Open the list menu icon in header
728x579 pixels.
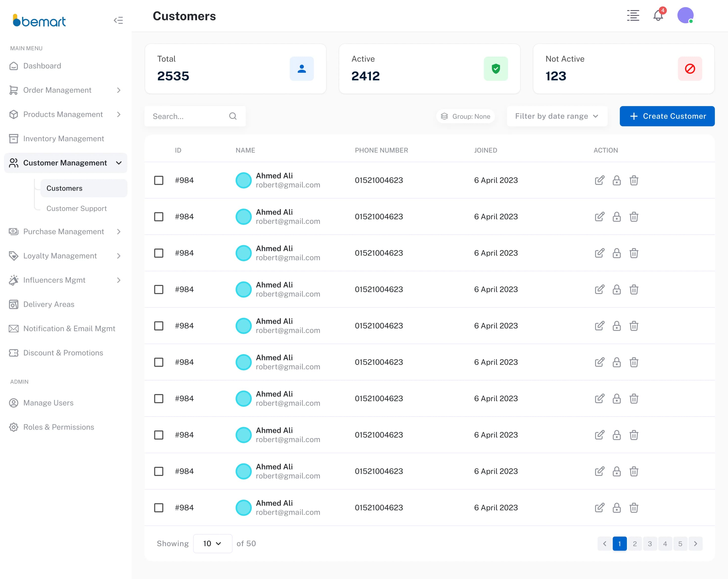click(633, 16)
